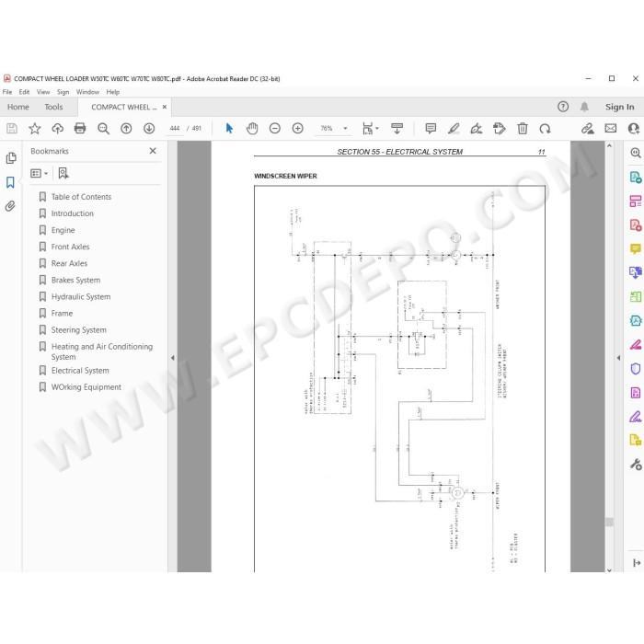Jump to Brakes System bookmark
Screen dimensions: 644x644
(75, 280)
